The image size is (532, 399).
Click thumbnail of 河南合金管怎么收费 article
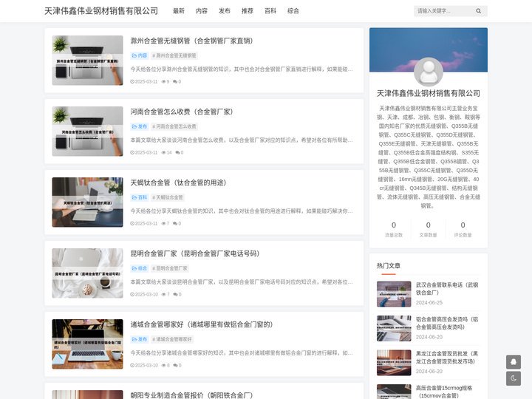click(87, 132)
